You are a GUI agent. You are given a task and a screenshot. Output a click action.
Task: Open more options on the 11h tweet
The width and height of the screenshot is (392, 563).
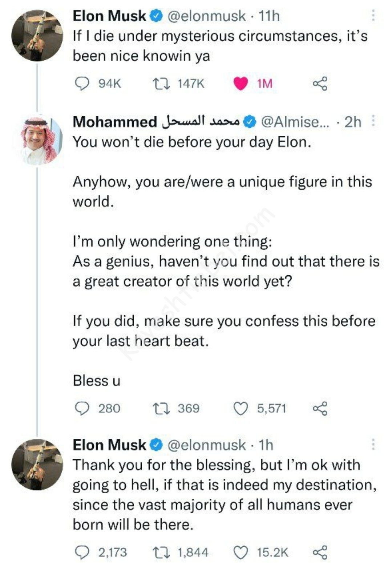pyautogui.click(x=373, y=16)
